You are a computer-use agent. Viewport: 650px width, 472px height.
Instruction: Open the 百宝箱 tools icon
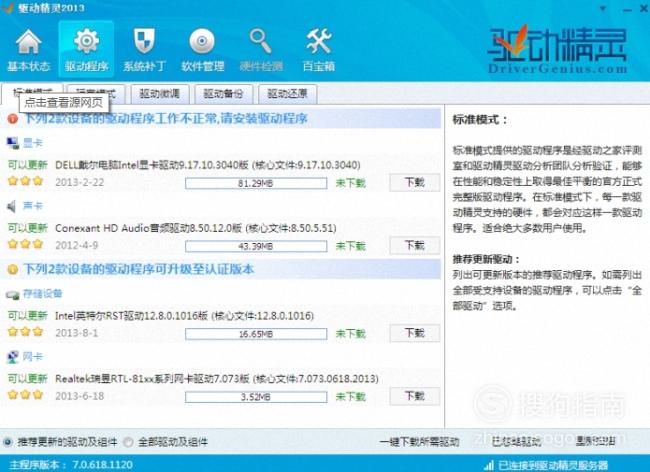318,41
